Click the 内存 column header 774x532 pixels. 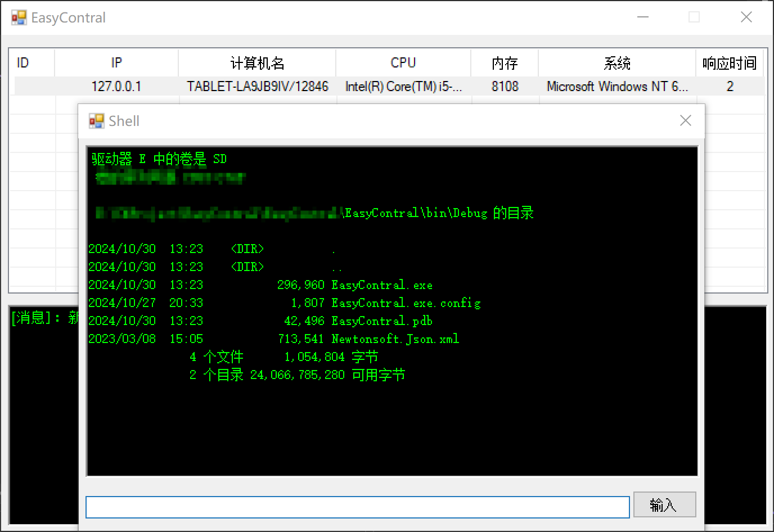point(505,62)
